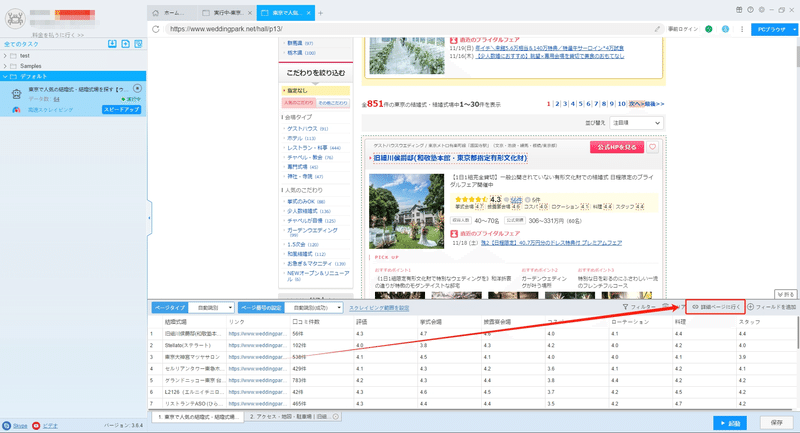Click the green round icon in browser toolbar
800x433 pixels.
click(709, 29)
